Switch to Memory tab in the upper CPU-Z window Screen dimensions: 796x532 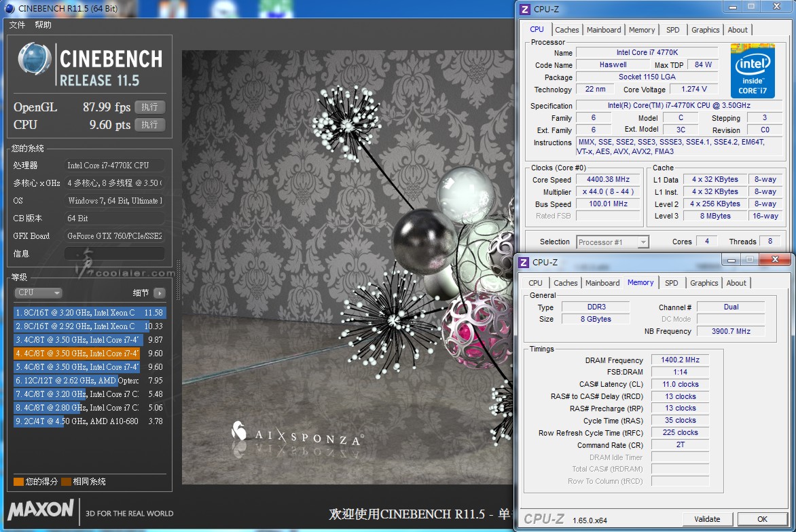tap(642, 30)
